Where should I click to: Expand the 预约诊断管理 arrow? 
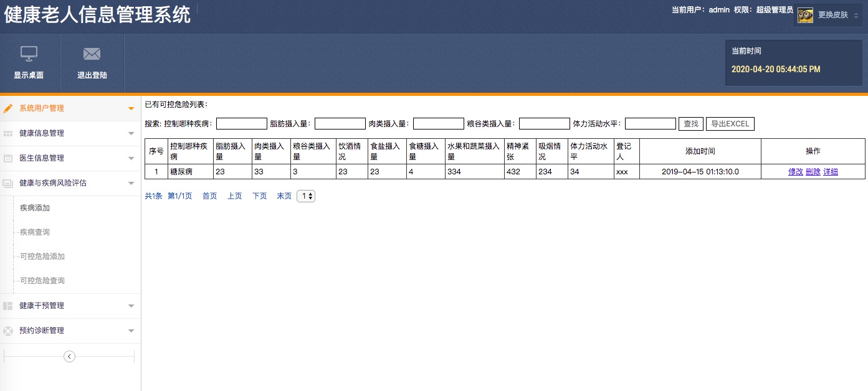click(x=131, y=331)
